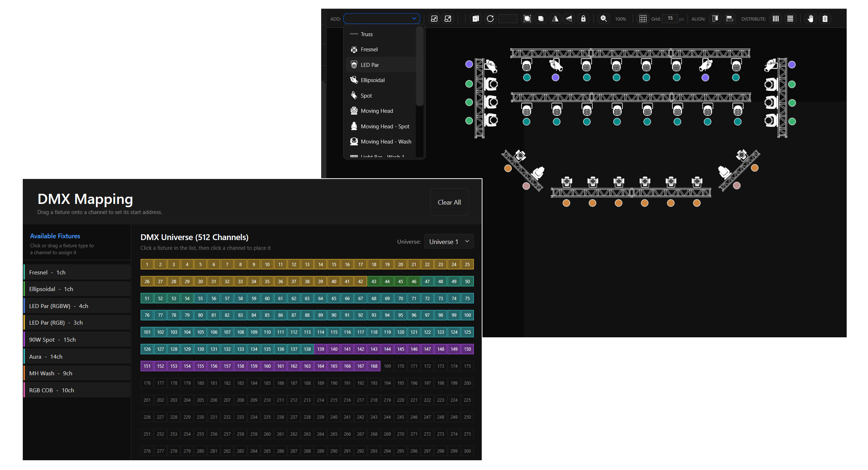
Task: Click DMX channel 169 cell
Action: (x=387, y=366)
